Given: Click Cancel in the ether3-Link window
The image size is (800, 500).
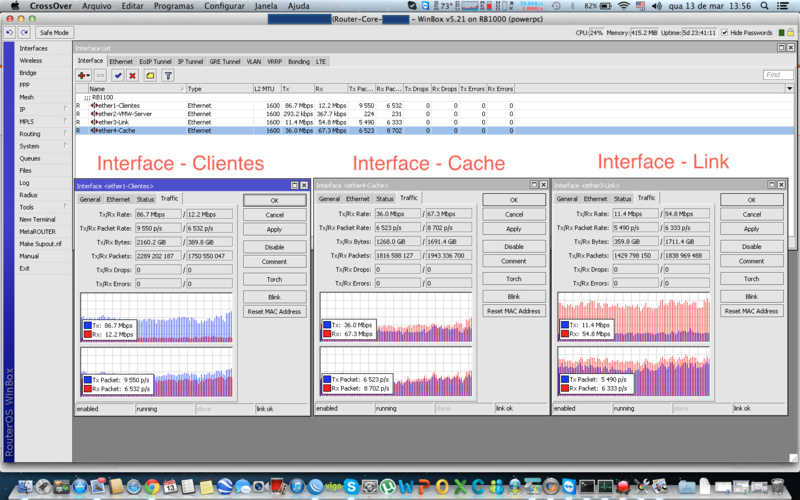Looking at the screenshot, I should click(x=752, y=214).
